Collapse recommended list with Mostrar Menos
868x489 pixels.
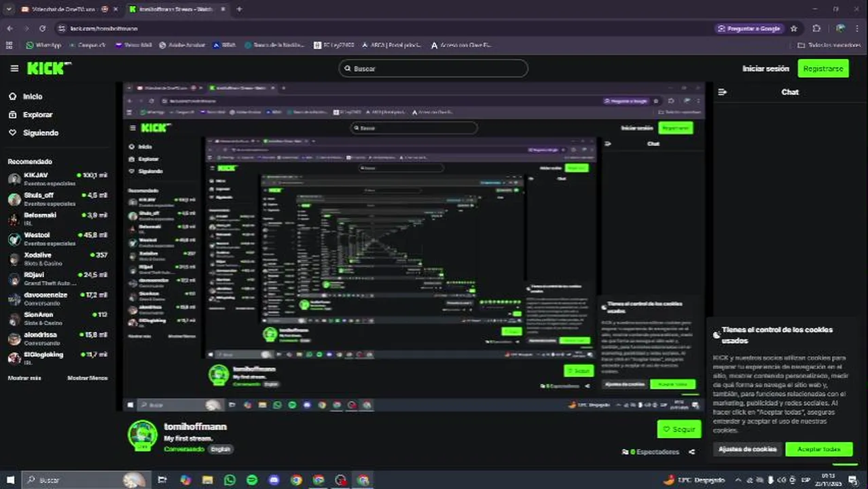coord(88,378)
